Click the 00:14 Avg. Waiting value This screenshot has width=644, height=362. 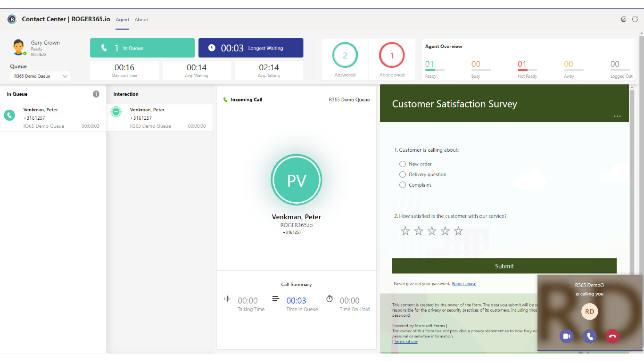coord(197,67)
